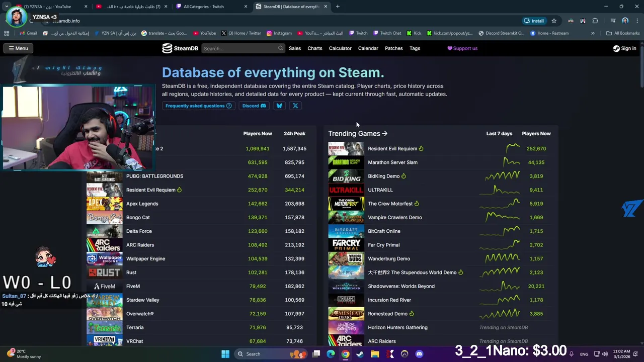The height and width of the screenshot is (362, 644).
Task: Open the taskbar weather widget
Action: click(24, 354)
